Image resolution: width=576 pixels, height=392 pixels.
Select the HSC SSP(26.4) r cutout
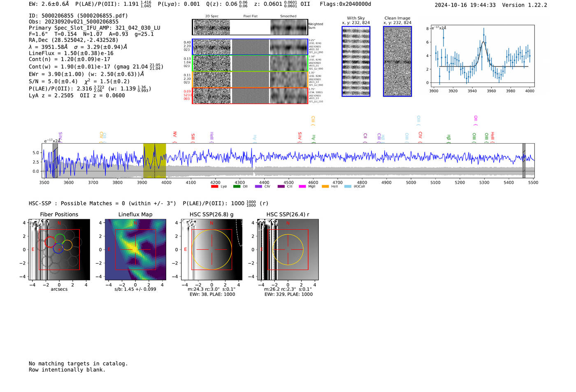(x=288, y=249)
